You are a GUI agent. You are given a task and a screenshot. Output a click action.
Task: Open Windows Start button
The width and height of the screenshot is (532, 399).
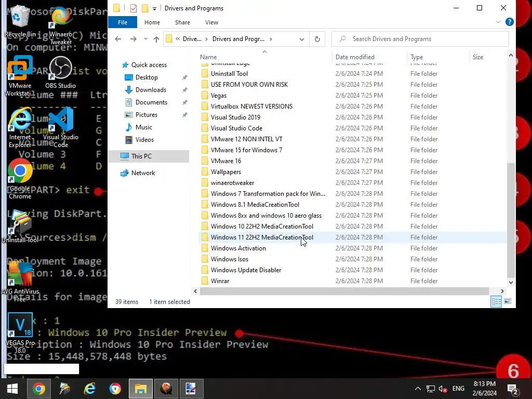(12, 389)
